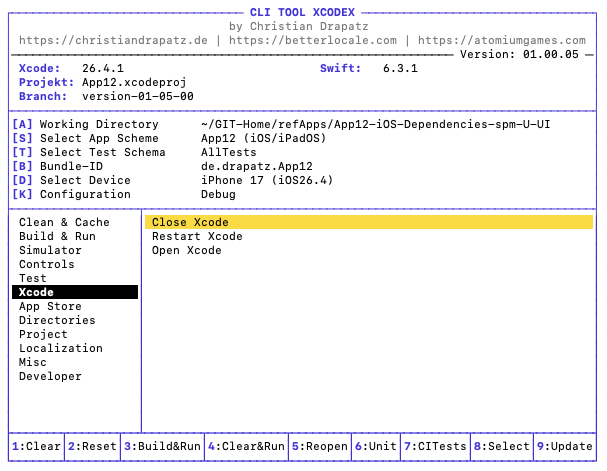Open the betterlocale.com link
Image resolution: width=607 pixels, height=471 pixels.
click(x=313, y=40)
